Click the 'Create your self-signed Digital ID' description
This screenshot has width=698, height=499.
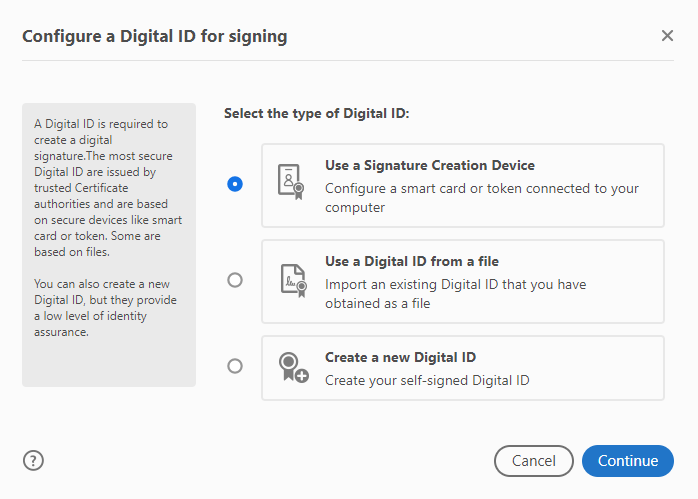[426, 380]
